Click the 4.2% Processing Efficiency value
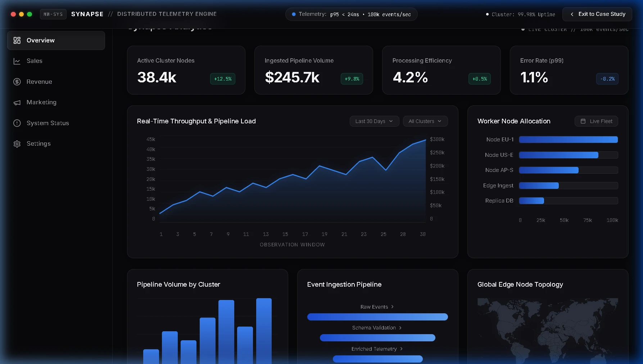 point(410,77)
